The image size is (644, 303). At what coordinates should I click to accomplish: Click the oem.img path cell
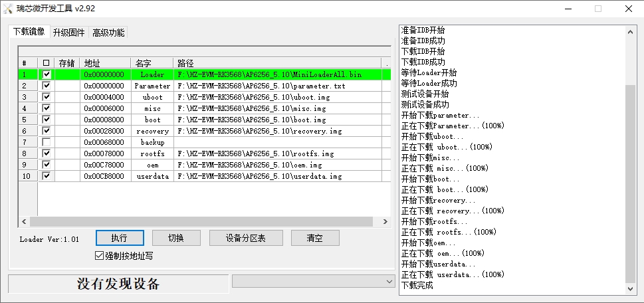[277, 165]
